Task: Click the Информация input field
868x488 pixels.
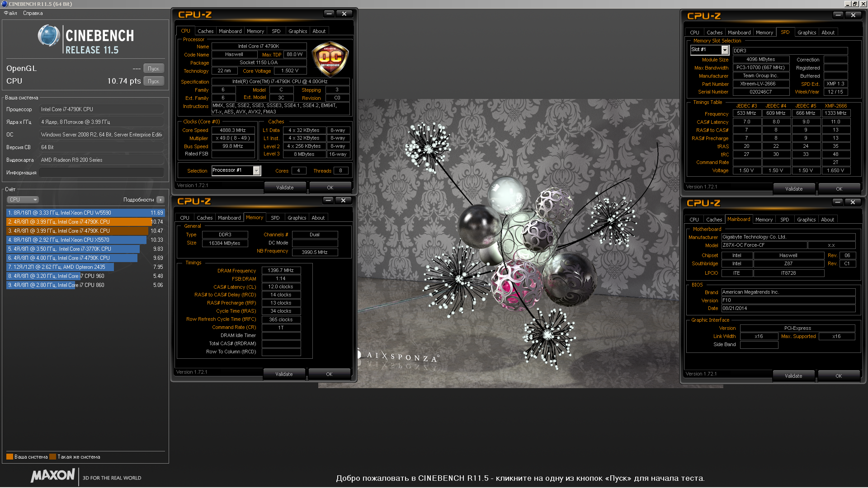Action: pyautogui.click(x=101, y=173)
